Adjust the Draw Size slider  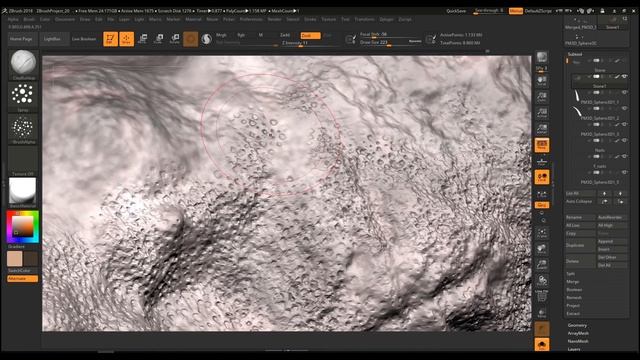390,42
